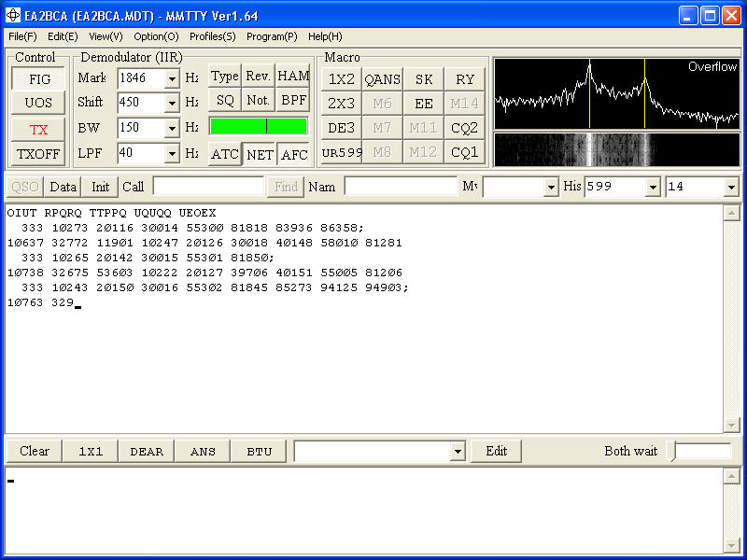
Task: Send the RY test macro
Action: (x=464, y=79)
